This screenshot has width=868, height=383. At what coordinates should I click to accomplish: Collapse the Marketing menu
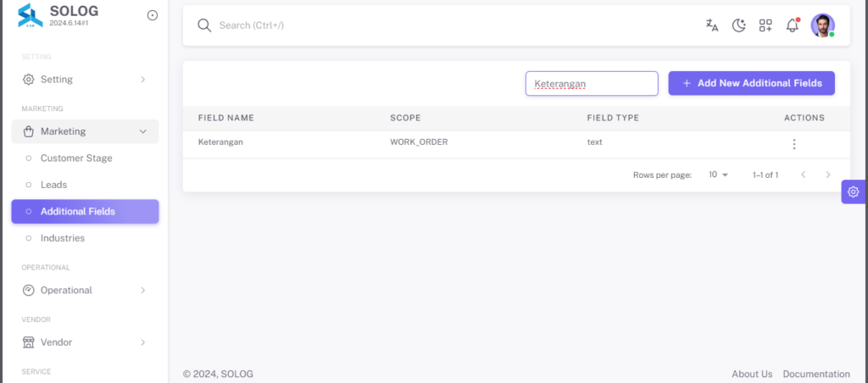[x=85, y=131]
